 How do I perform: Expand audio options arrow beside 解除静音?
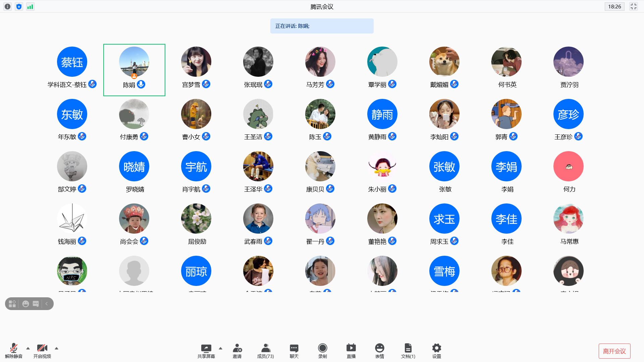click(x=28, y=348)
